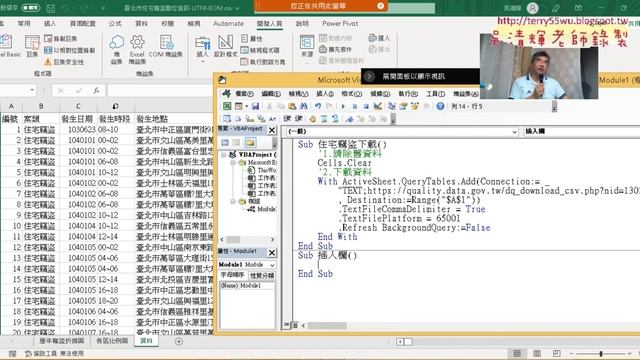Click Page Break Preview button in status bar
The height and width of the screenshot is (360, 640).
[556, 353]
